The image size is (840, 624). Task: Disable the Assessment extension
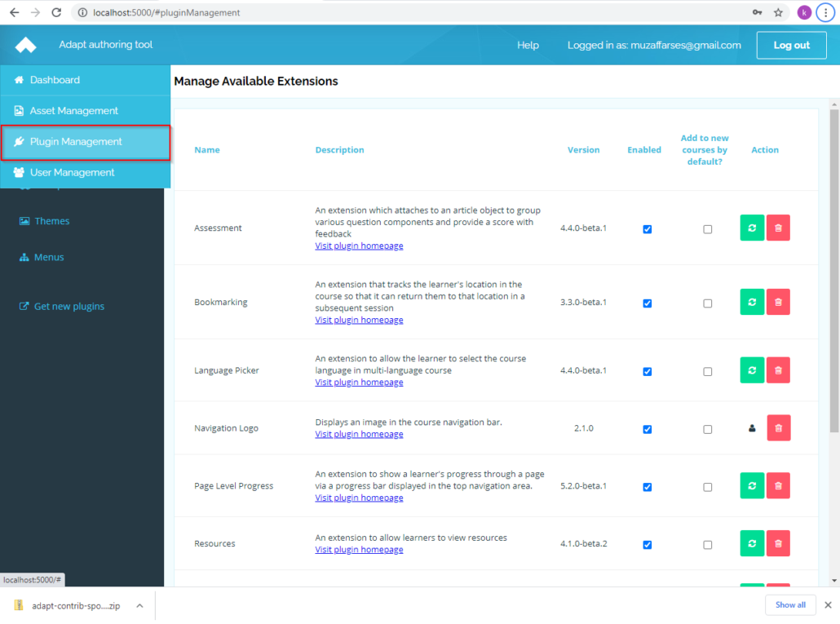(x=647, y=229)
